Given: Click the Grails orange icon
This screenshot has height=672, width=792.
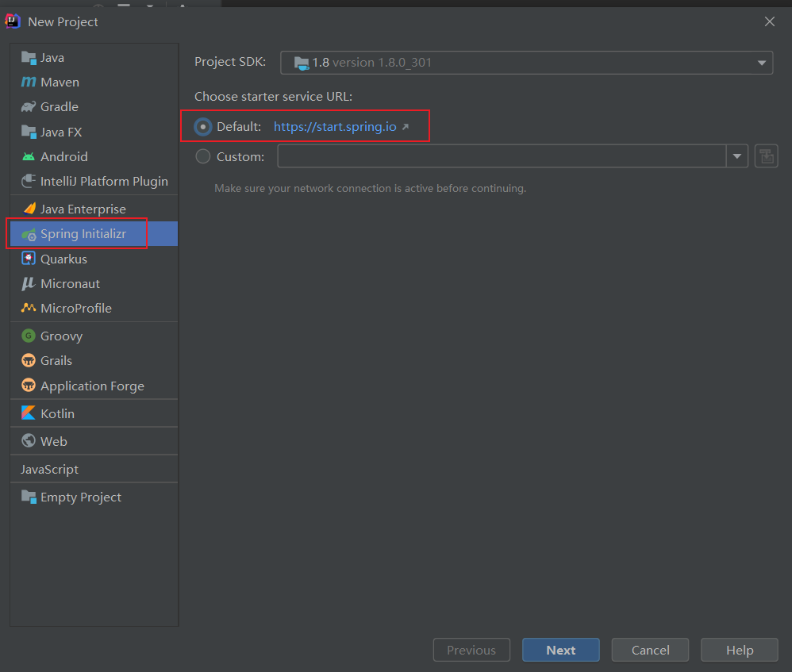Looking at the screenshot, I should point(29,360).
